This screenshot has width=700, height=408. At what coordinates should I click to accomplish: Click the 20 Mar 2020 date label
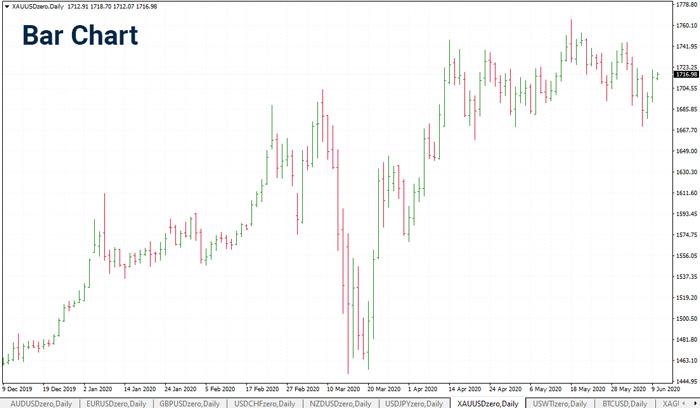click(383, 387)
